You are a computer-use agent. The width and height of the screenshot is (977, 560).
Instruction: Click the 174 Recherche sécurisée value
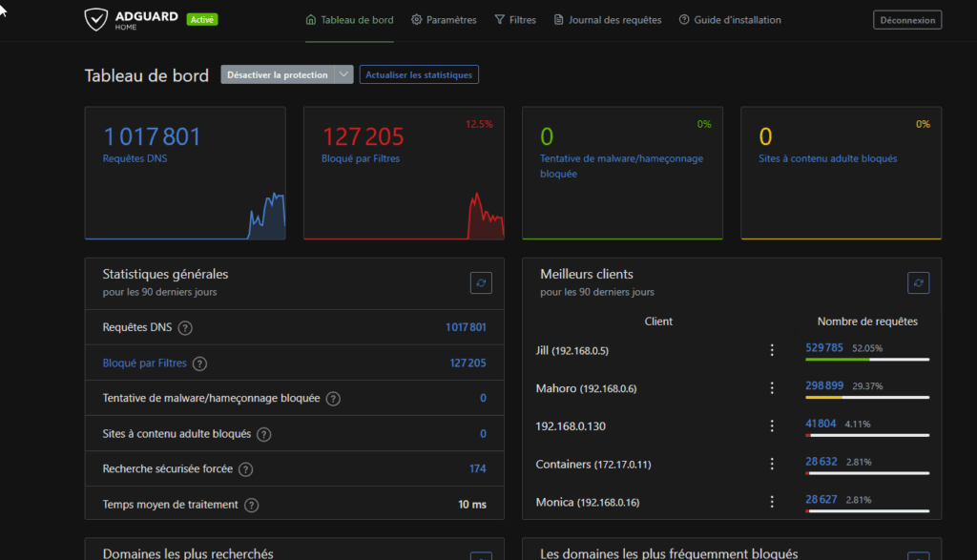[x=478, y=468]
